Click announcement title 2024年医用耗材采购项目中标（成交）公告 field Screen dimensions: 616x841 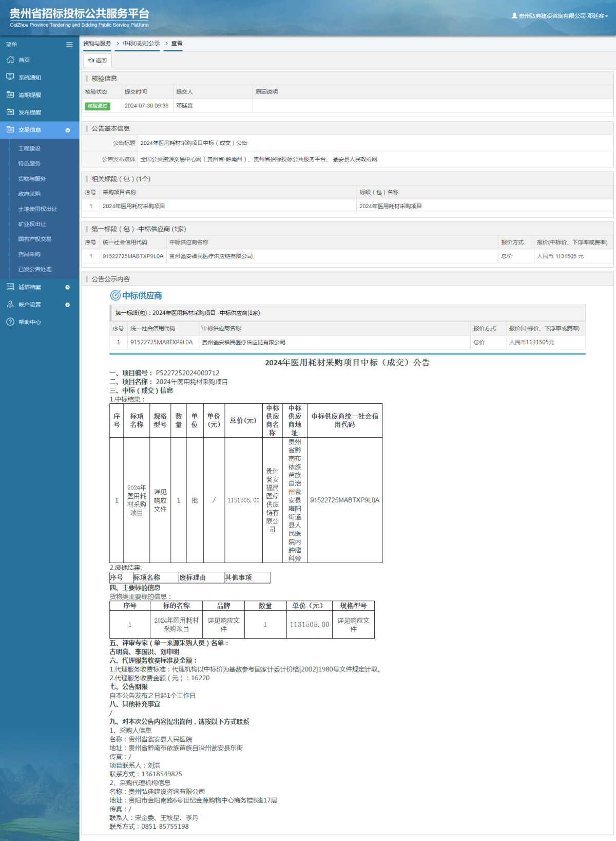click(x=194, y=143)
